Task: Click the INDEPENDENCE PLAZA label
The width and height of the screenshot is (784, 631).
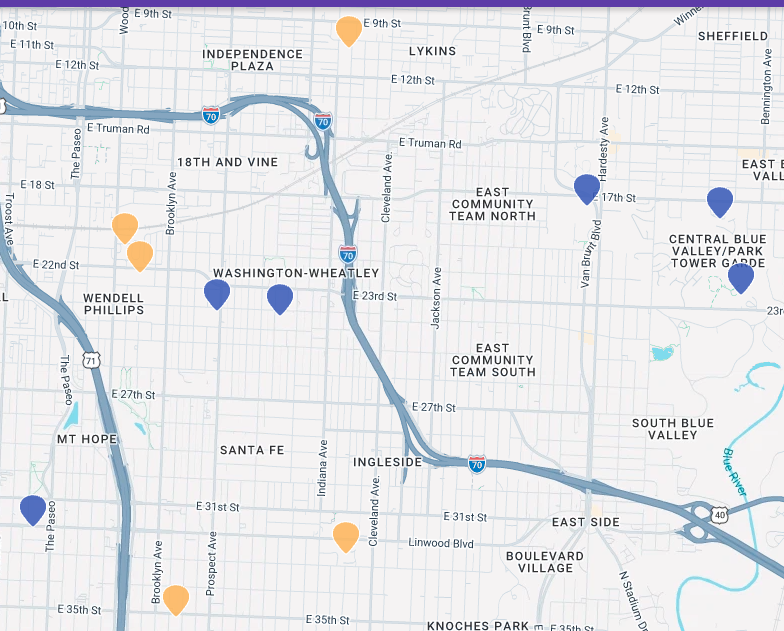Action: (252, 60)
